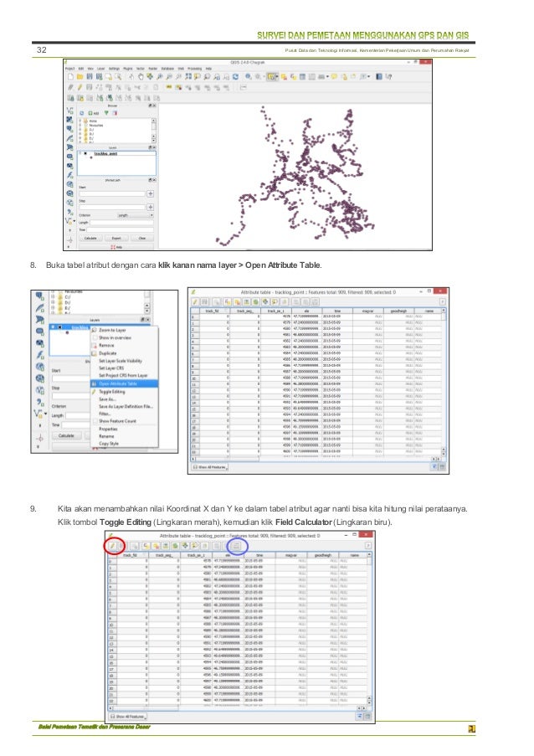The width and height of the screenshot is (534, 756).
Task: Click the Help question-mark icon in QGIS toolbar
Action: [x=388, y=77]
